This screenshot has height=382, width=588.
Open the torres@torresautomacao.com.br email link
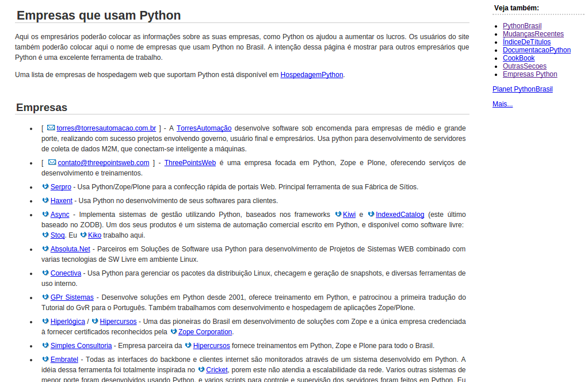pos(106,128)
